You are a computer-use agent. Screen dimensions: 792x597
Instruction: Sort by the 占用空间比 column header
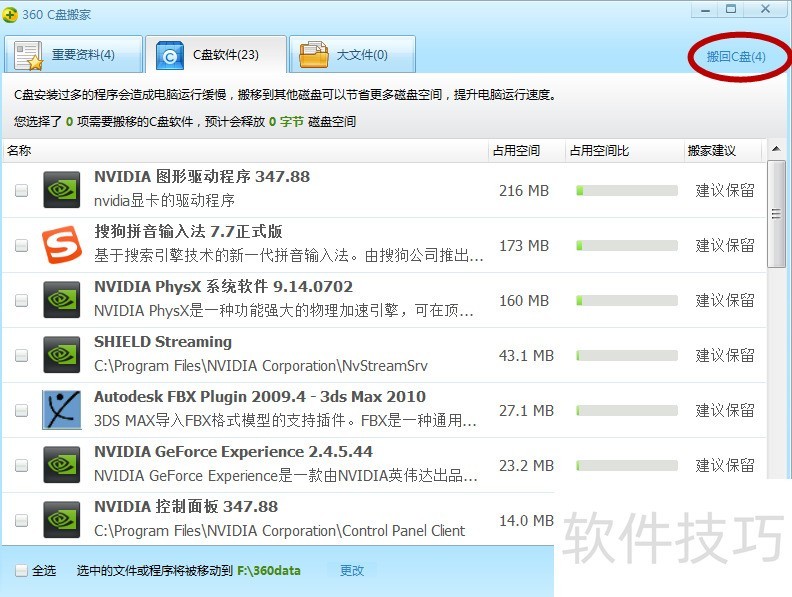[624, 151]
